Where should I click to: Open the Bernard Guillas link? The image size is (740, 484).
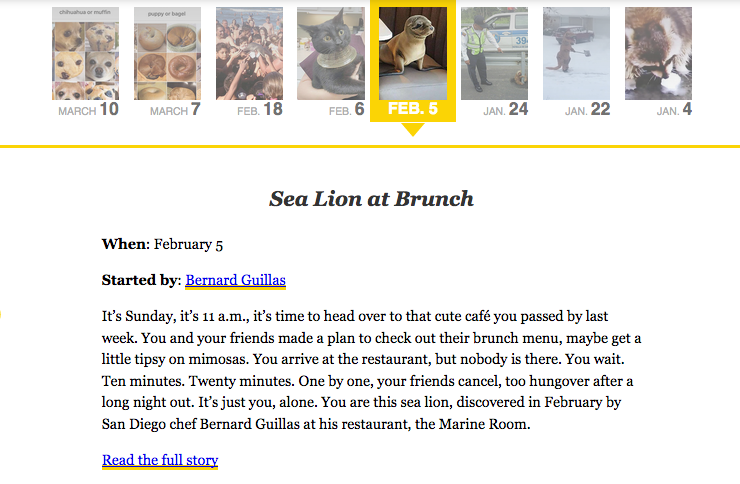pos(235,280)
